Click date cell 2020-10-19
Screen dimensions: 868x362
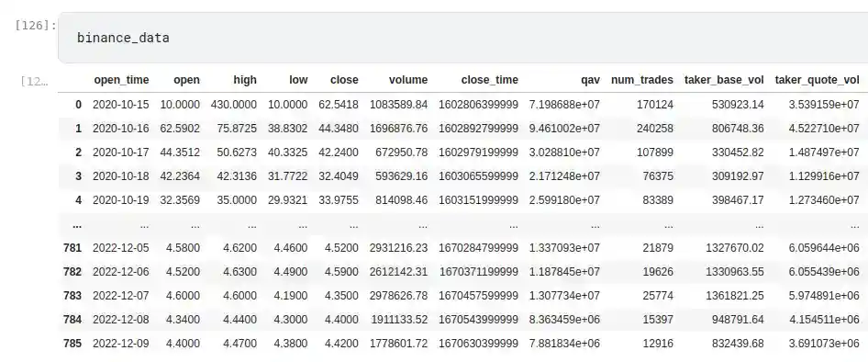click(121, 199)
